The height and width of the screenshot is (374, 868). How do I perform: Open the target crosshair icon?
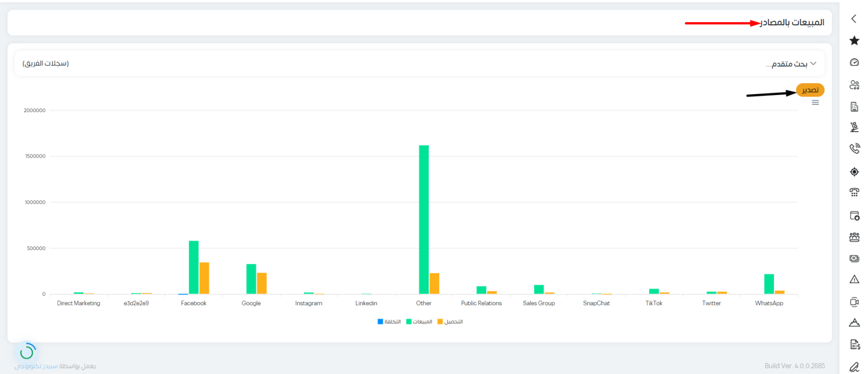(854, 172)
